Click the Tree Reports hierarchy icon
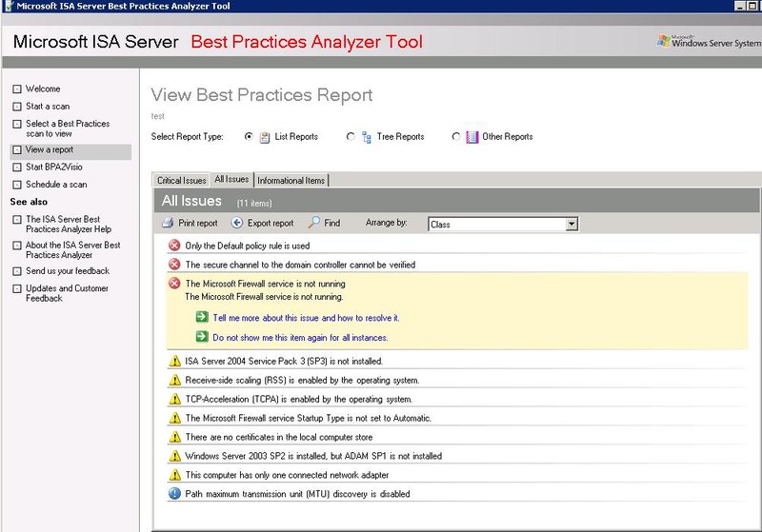762x532 pixels. tap(367, 137)
